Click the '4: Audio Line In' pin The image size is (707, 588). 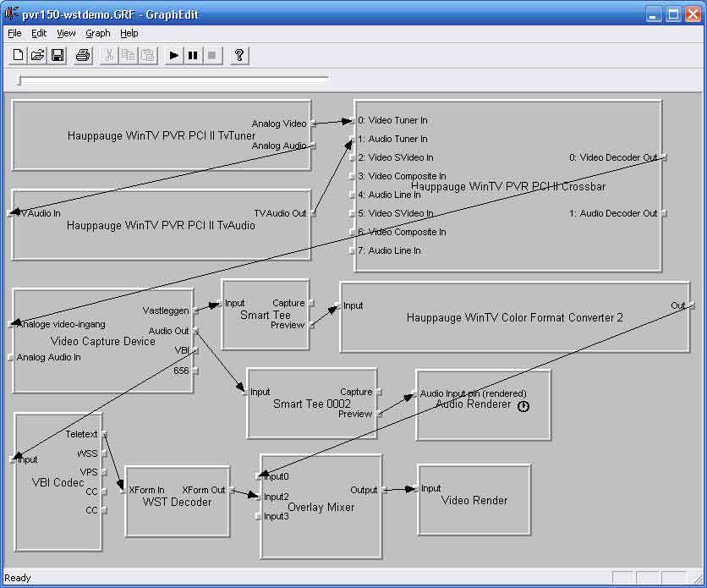(352, 195)
